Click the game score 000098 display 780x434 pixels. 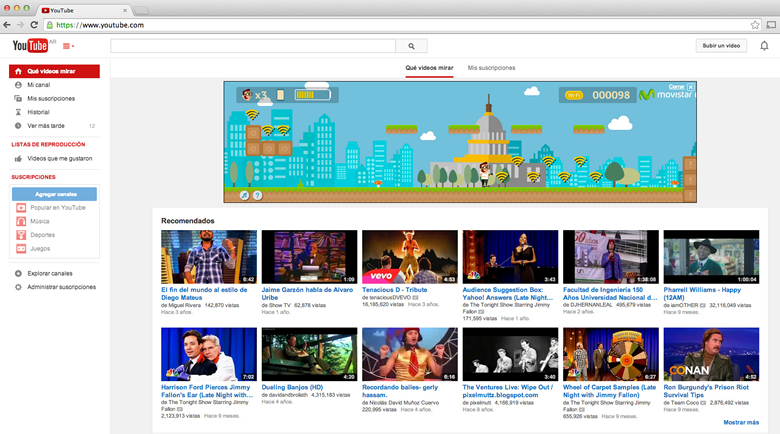pos(611,95)
